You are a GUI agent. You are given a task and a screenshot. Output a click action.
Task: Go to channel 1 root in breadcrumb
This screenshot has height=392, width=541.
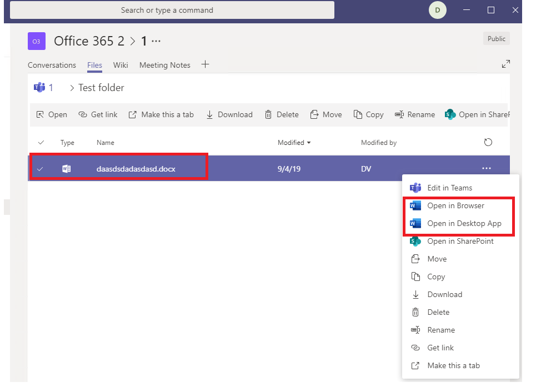51,88
